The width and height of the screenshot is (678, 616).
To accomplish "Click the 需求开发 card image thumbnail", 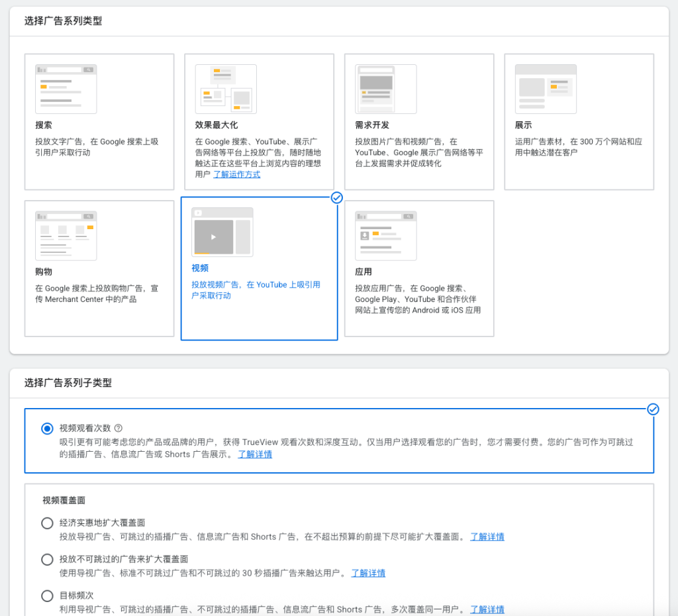I will 386,88.
